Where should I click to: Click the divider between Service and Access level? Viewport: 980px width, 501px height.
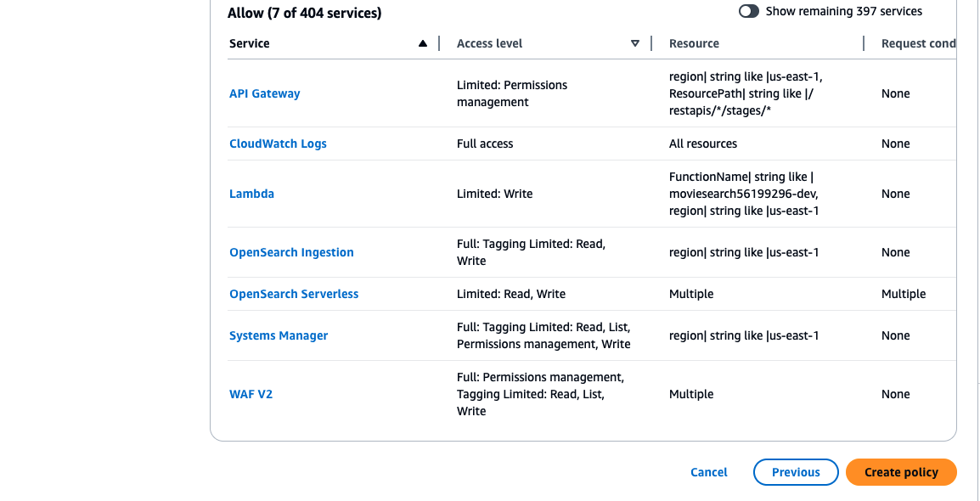[x=439, y=44]
